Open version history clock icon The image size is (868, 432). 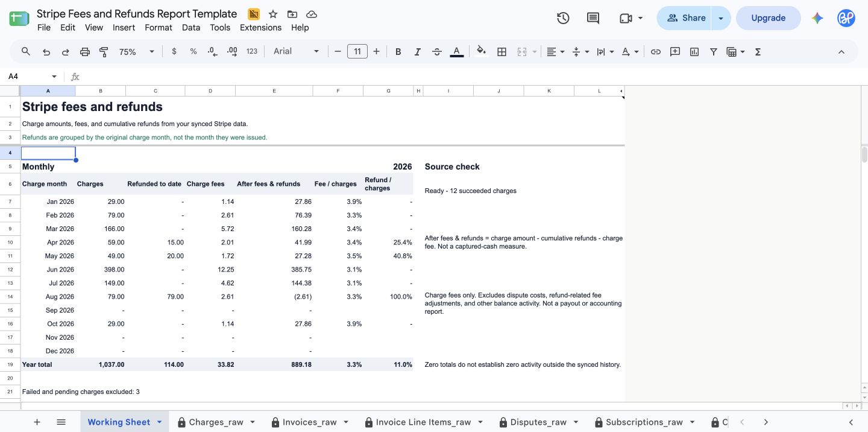pyautogui.click(x=563, y=18)
